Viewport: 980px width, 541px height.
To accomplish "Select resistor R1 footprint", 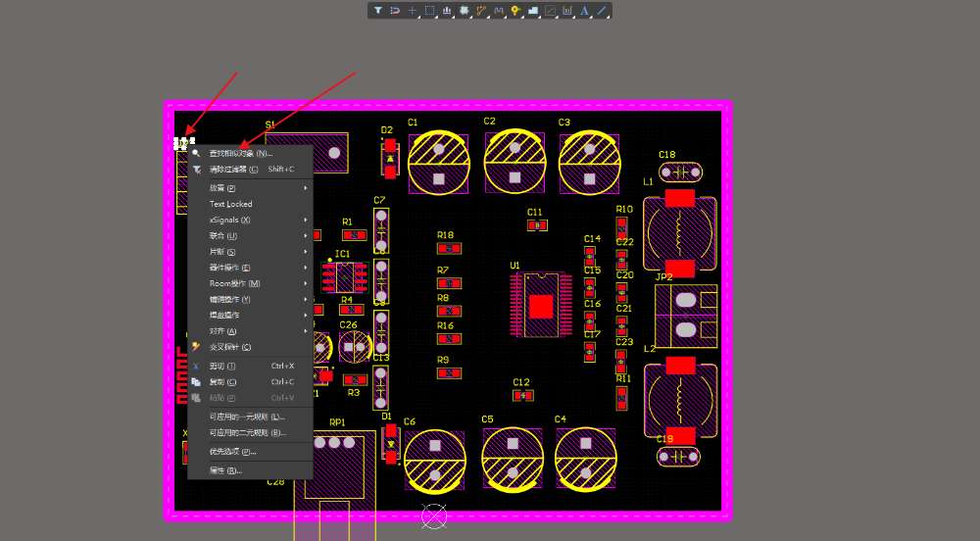I will (x=354, y=235).
